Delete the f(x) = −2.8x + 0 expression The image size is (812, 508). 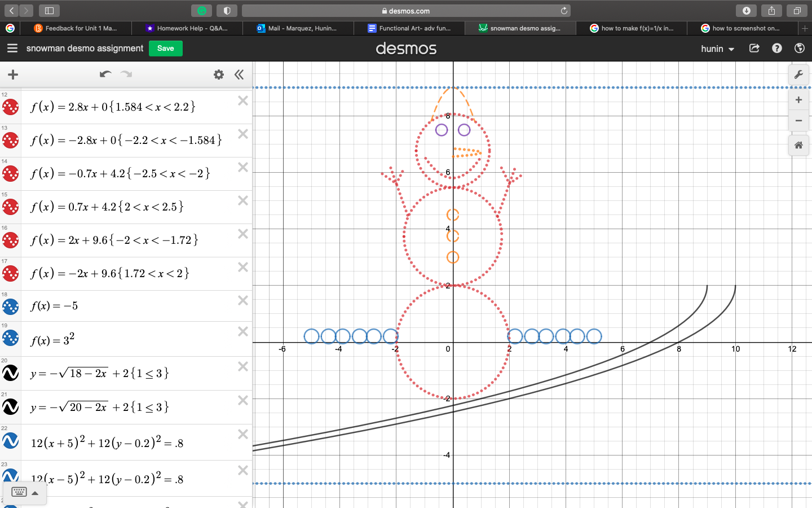coord(243,134)
